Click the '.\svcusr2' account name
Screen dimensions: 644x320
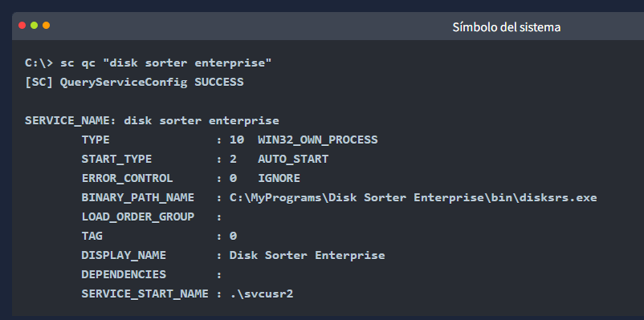[261, 294]
